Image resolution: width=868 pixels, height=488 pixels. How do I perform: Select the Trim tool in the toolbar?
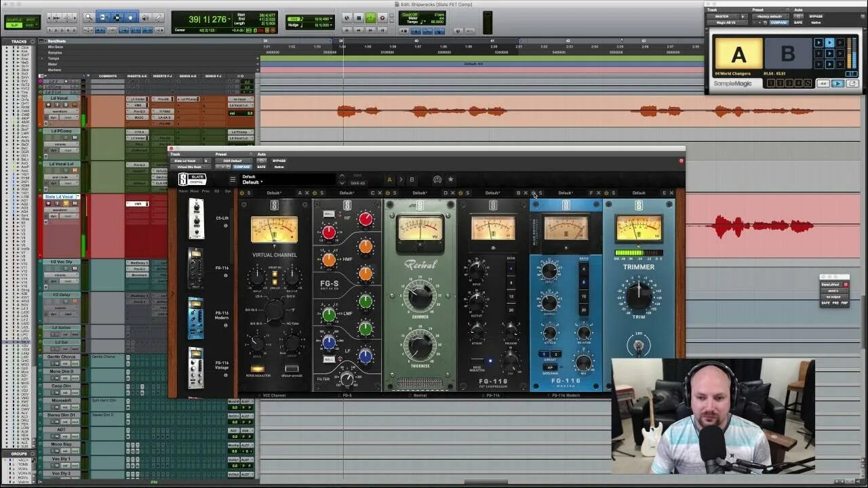pos(103,18)
